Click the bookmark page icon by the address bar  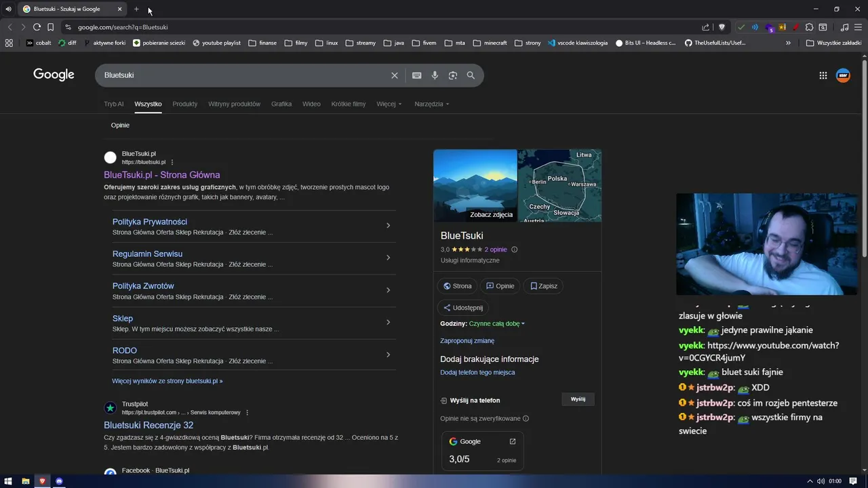pyautogui.click(x=50, y=27)
